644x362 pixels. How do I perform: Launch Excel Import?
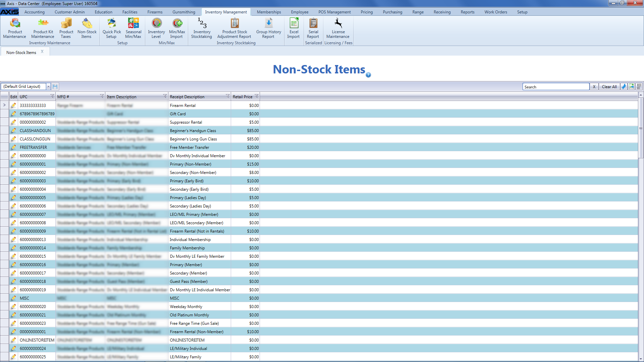pos(293,28)
